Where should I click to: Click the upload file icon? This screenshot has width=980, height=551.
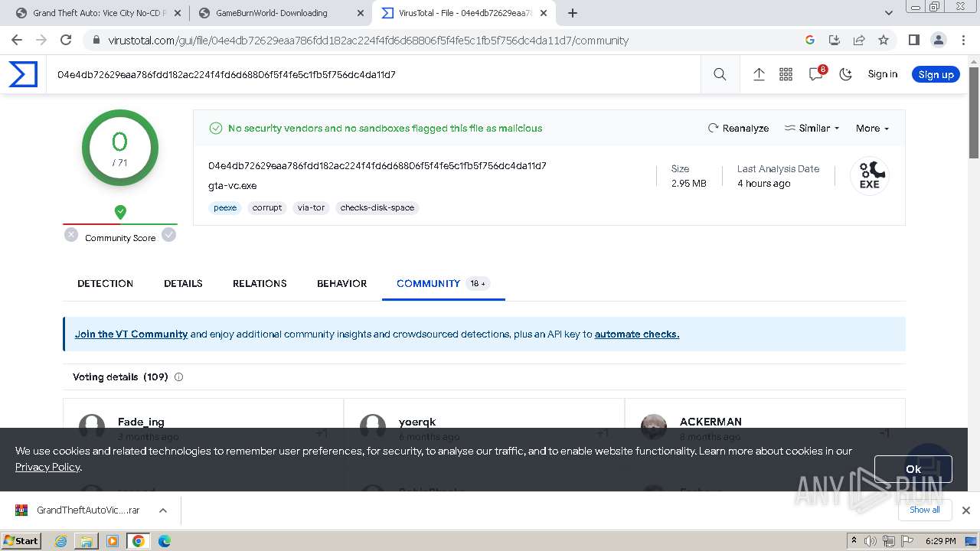tap(759, 74)
